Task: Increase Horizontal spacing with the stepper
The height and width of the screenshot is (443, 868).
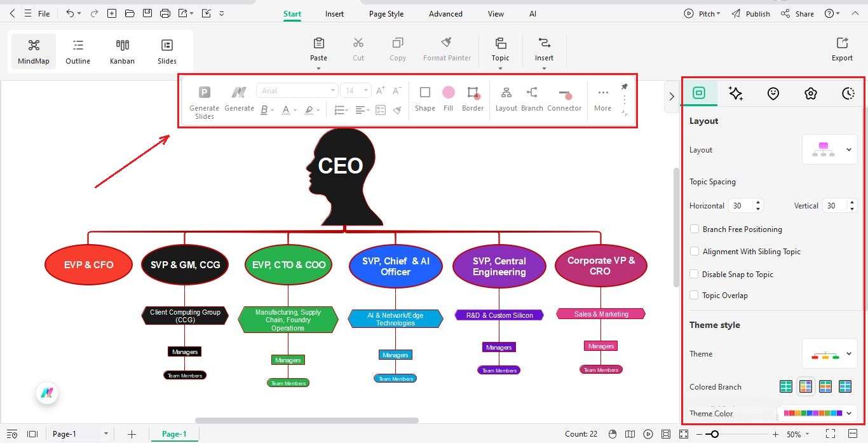Action: 758,202
